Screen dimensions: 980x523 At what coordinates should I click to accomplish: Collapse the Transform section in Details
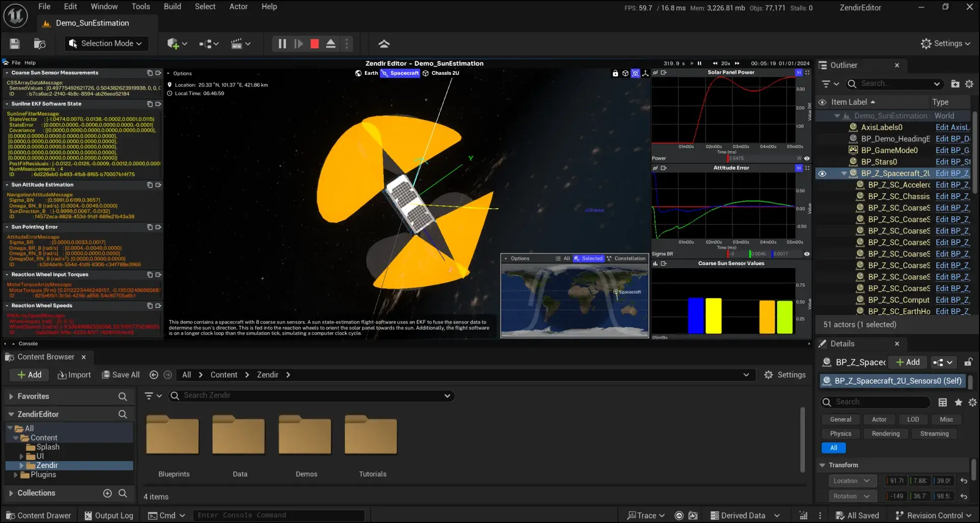822,465
